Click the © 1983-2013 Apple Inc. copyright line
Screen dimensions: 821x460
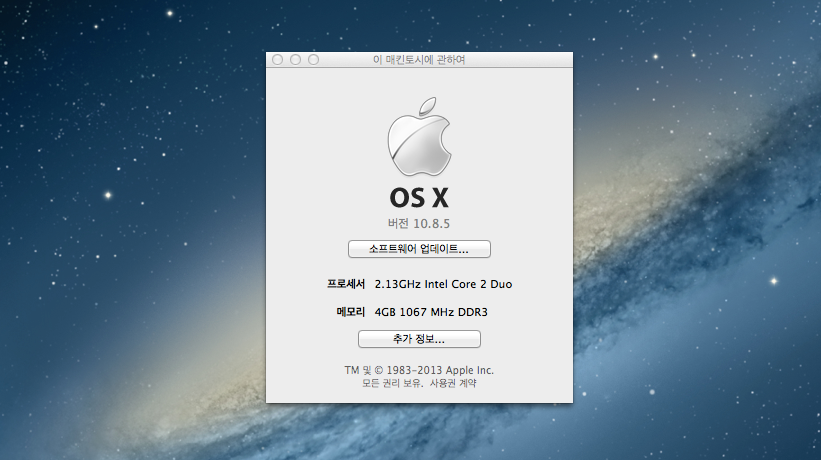(x=419, y=370)
